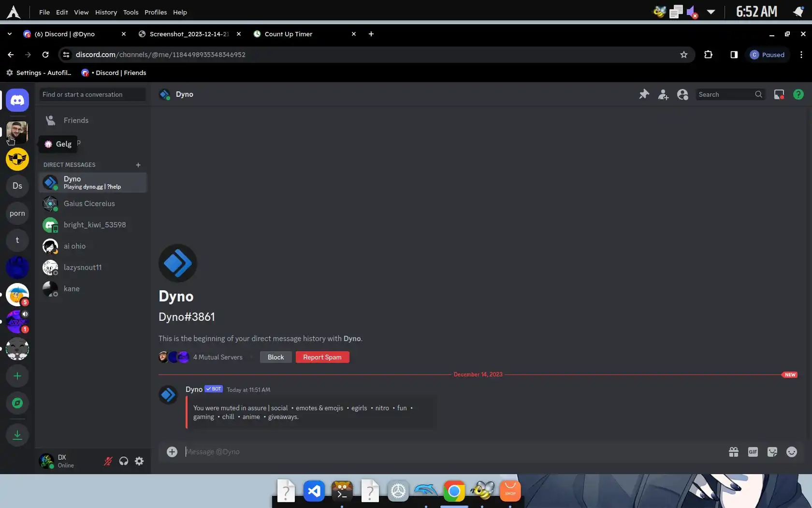Open the GIF picker

(753, 452)
